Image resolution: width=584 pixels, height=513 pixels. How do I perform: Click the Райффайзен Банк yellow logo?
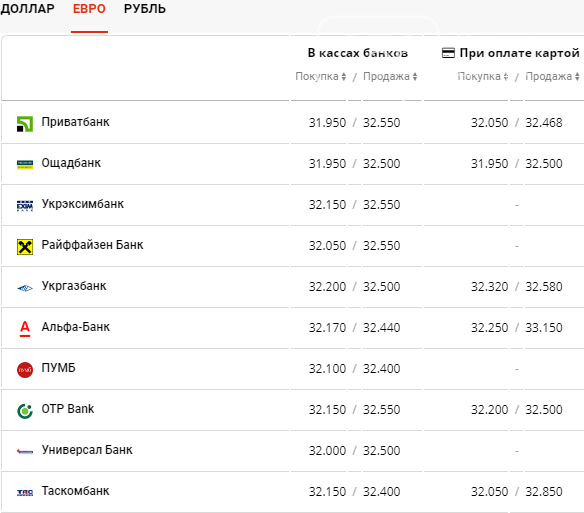coord(25,247)
